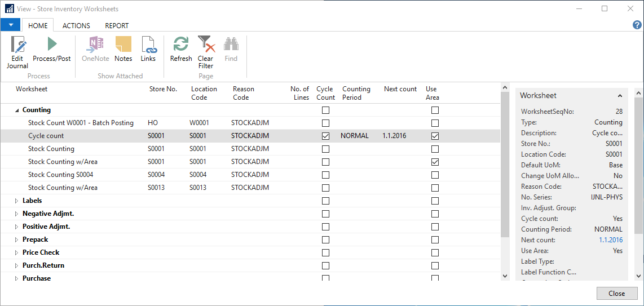Toggle Cycle Count checkbox for Cycle count row
The width and height of the screenshot is (644, 306).
click(x=325, y=136)
